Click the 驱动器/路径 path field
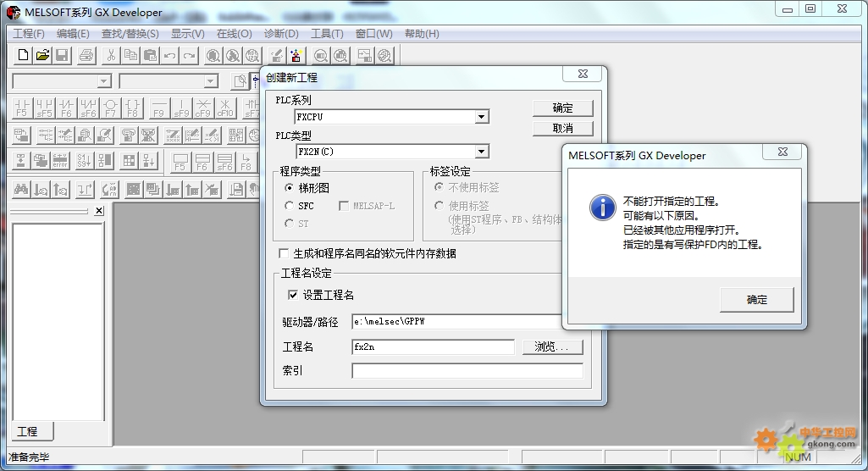 [x=456, y=322]
